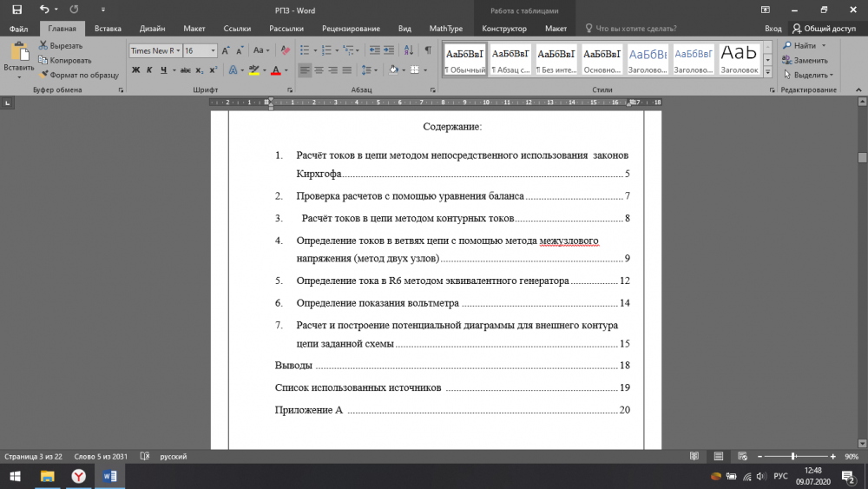Apply italic with the К button

coord(148,69)
